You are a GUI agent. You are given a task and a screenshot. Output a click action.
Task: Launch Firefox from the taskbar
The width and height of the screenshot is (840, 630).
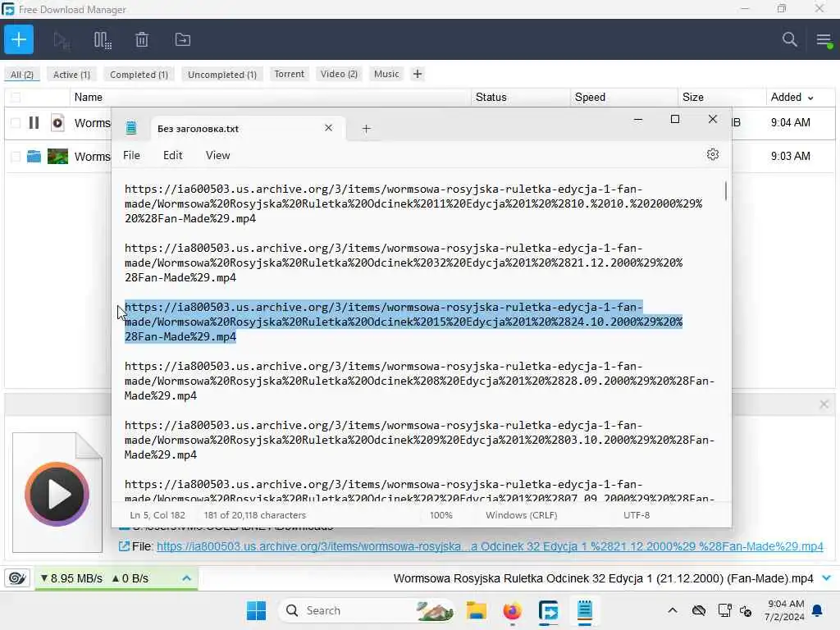(x=513, y=610)
